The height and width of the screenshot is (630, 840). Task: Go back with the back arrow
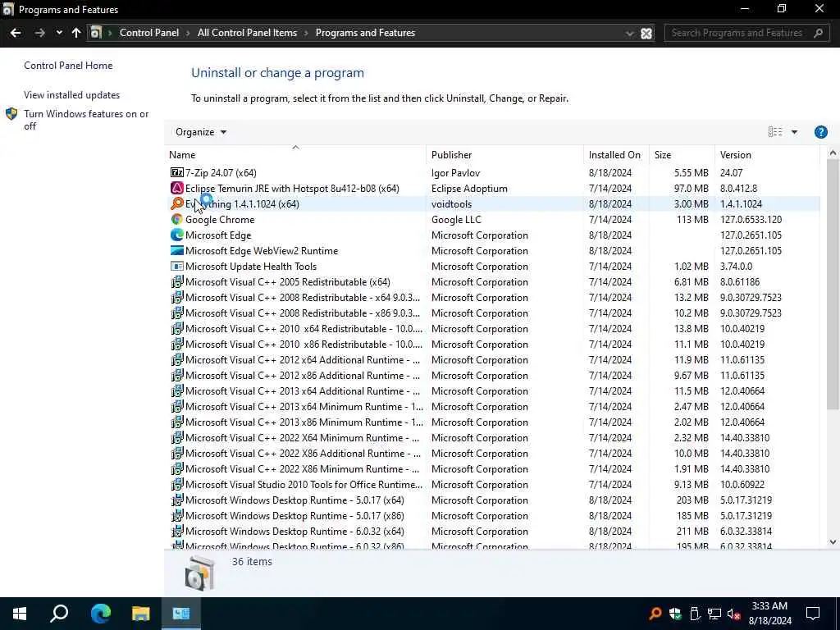point(16,33)
